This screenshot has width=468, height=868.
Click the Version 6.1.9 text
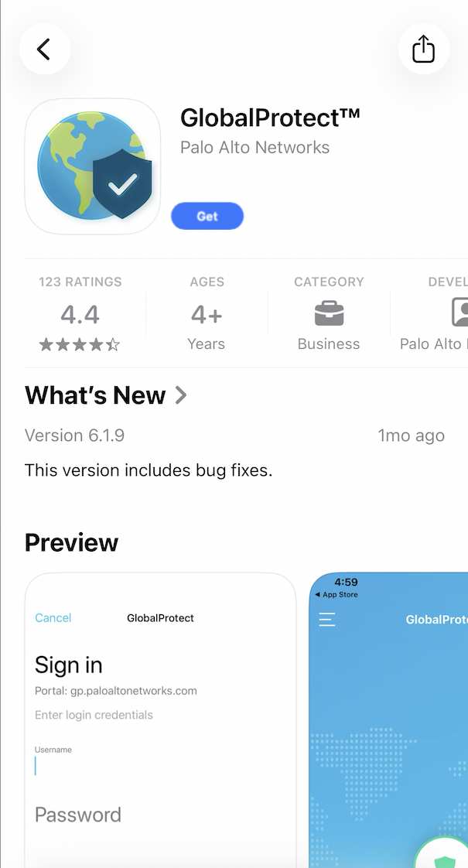(75, 435)
